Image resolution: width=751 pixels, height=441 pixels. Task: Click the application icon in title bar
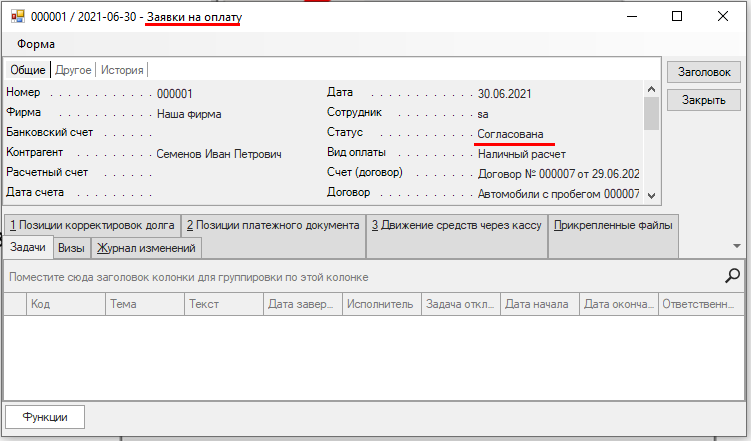pos(17,17)
